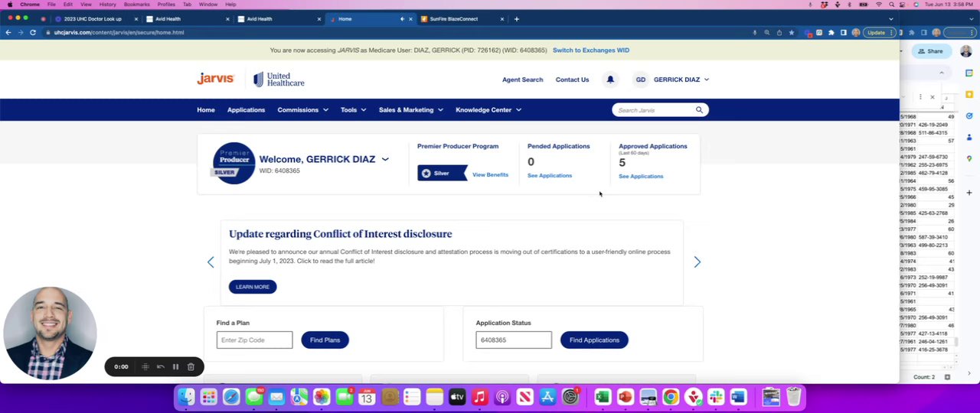
Task: Open Chrome three-dot menu beside Update
Action: [892, 32]
